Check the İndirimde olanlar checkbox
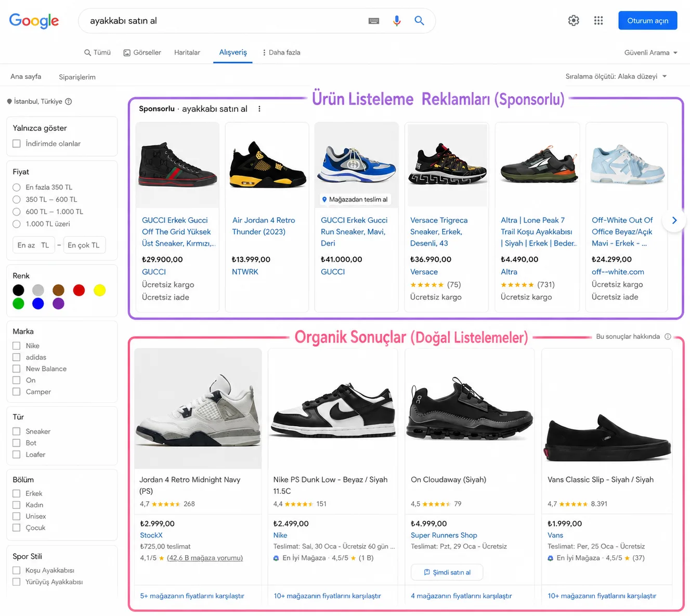 (x=17, y=143)
